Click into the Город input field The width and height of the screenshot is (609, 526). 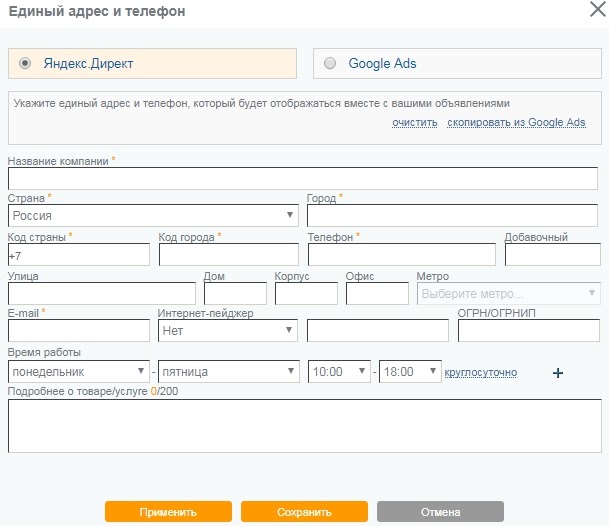[x=452, y=215]
